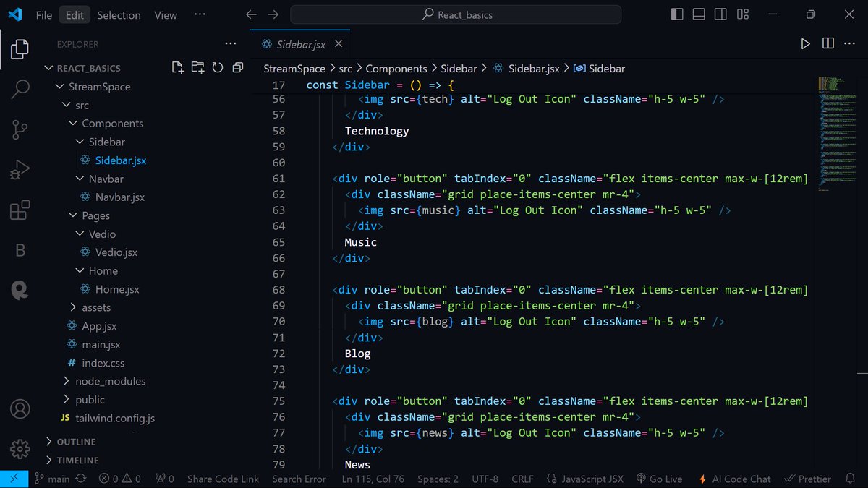Click Prettier in the status bar
868x488 pixels.
(x=807, y=479)
